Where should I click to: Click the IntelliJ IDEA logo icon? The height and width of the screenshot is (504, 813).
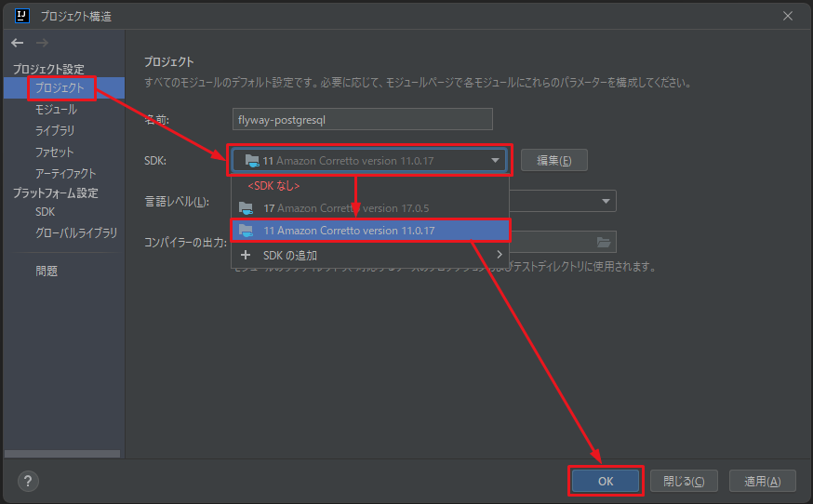[21, 16]
